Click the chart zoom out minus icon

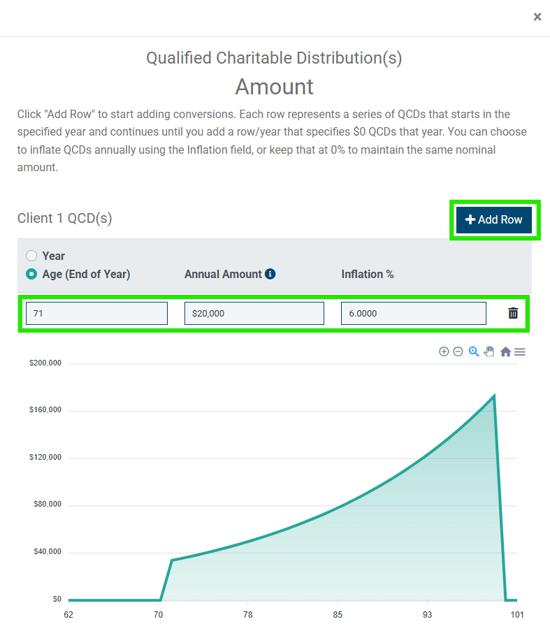(458, 351)
